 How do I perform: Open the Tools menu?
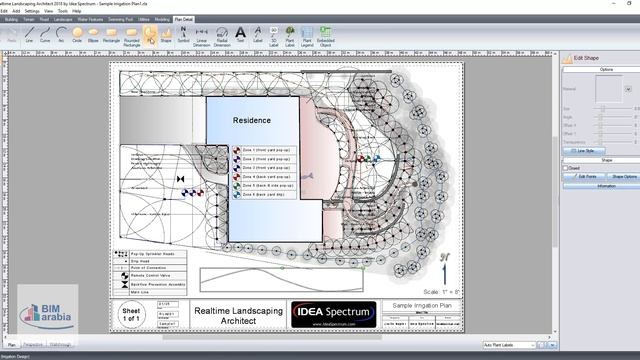[x=62, y=11]
